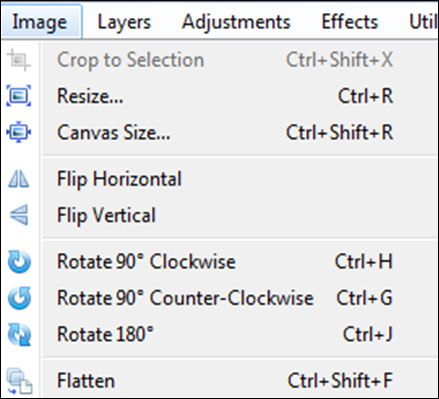Choose Rotate 90° Counter-Clockwise text entry
The width and height of the screenshot is (439, 399).
pos(185,298)
